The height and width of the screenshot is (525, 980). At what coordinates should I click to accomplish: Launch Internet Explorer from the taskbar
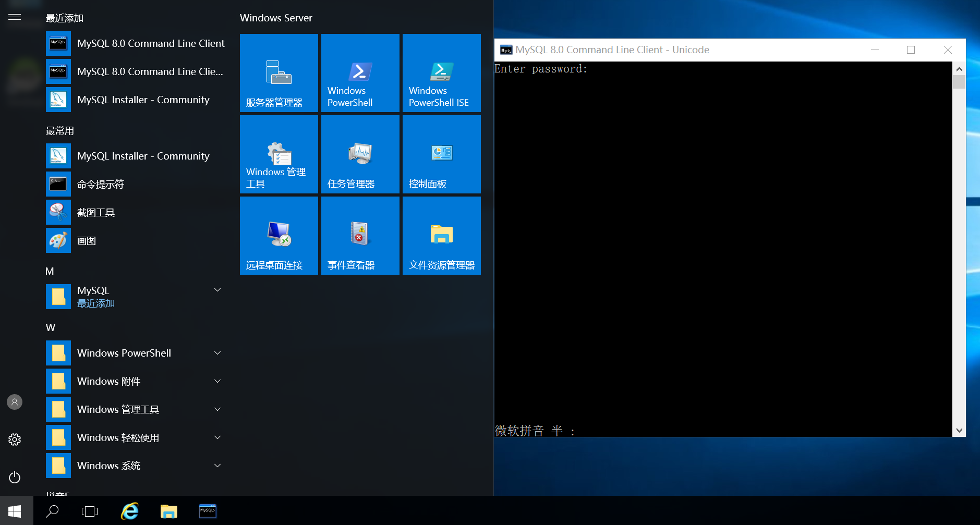(130, 511)
